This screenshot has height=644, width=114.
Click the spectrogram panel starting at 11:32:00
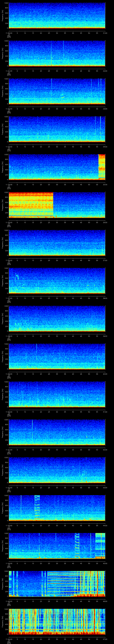click(x=57, y=91)
